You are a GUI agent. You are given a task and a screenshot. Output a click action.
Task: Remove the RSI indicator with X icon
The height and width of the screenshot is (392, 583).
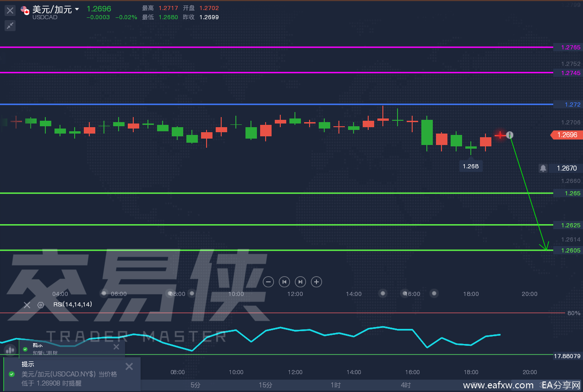[x=27, y=305]
